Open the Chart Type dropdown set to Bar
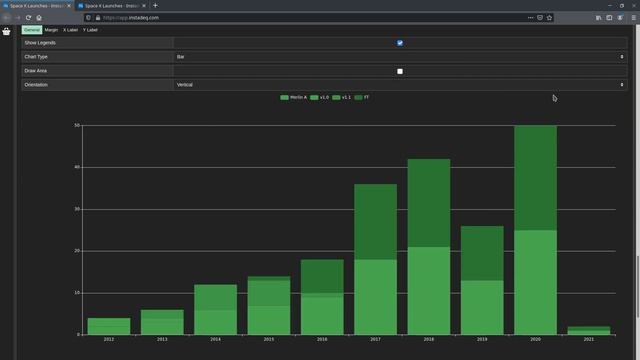The width and height of the screenshot is (640, 360). 400,57
